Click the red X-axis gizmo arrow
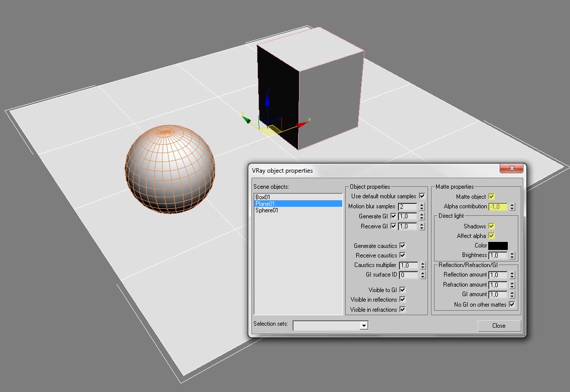Screen dimensions: 570x392 [303, 124]
